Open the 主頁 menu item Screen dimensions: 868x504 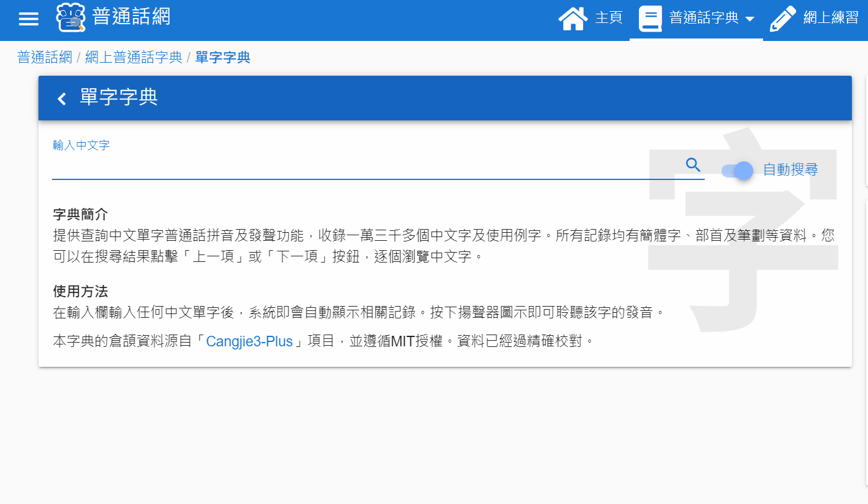608,17
